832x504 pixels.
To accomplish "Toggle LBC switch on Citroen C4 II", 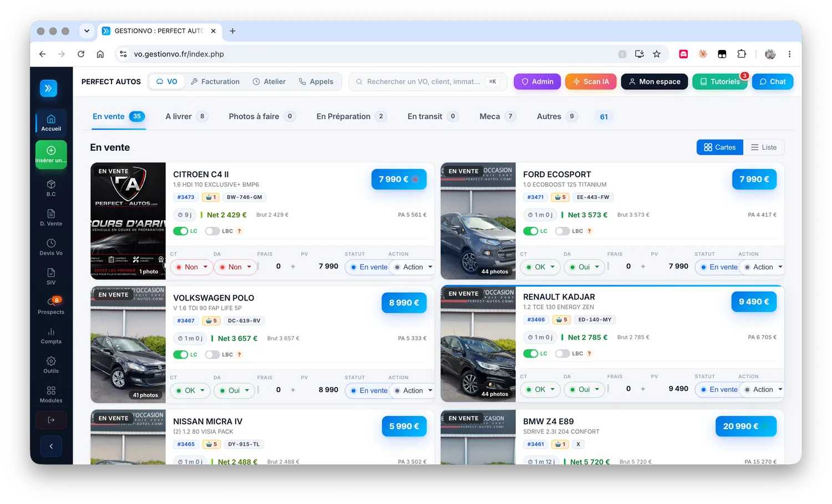I will click(x=212, y=231).
